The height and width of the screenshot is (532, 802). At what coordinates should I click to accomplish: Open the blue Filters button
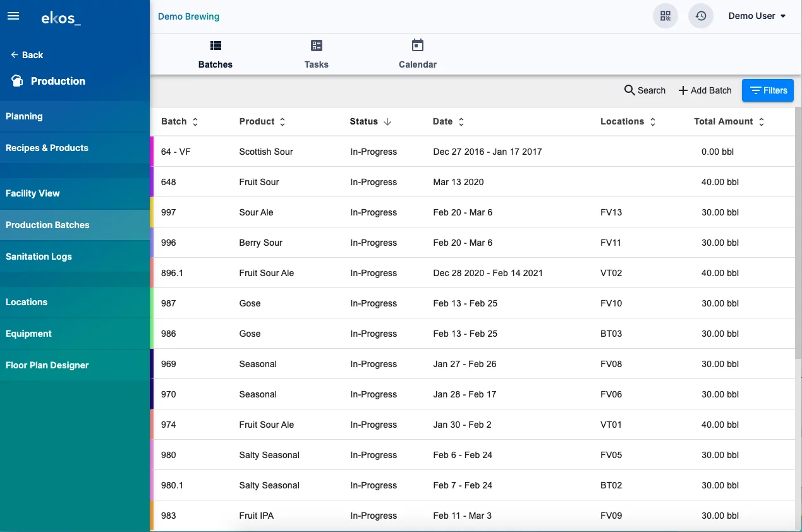point(768,90)
